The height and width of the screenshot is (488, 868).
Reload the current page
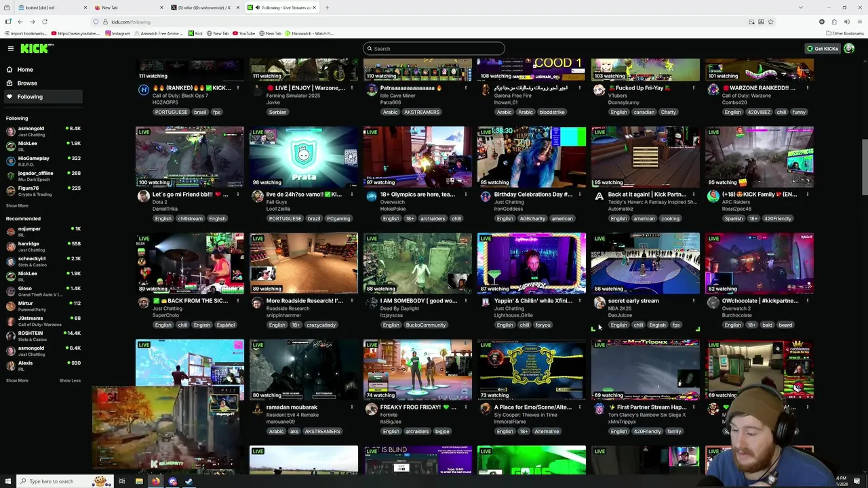click(45, 22)
